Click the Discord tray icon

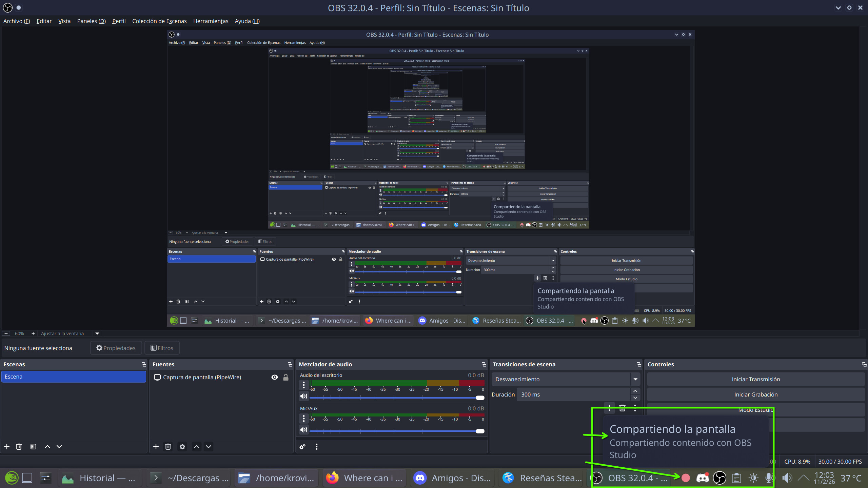702,478
